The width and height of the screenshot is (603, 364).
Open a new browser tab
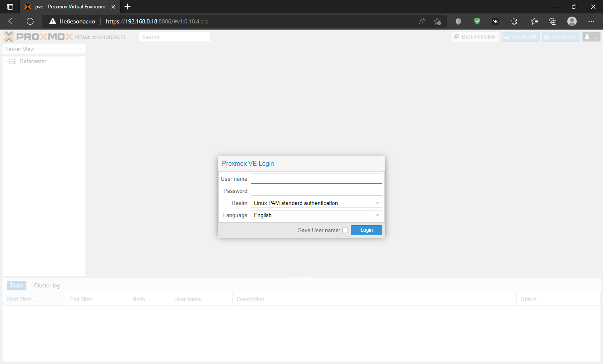tap(128, 7)
